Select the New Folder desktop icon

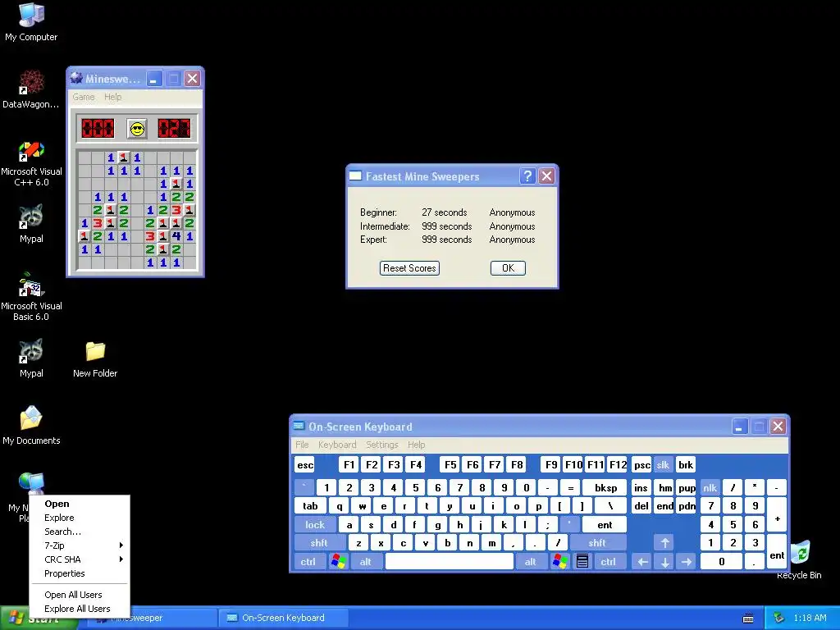point(95,359)
